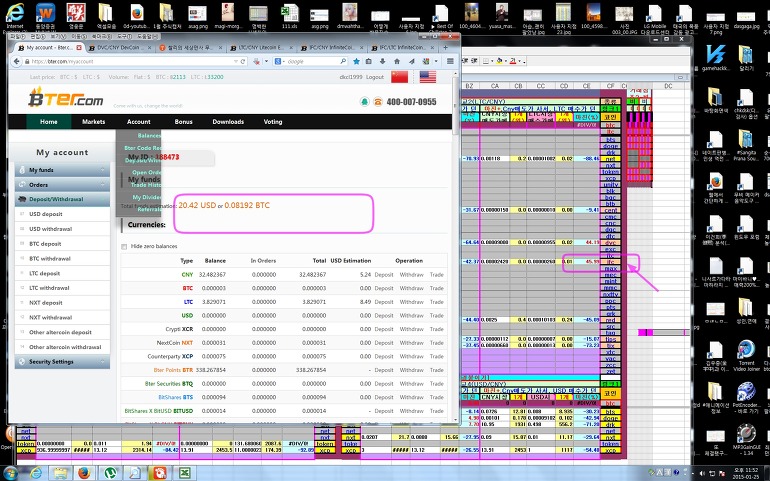This screenshot has height=481, width=770.
Task: Focus the Firefox URL address field
Action: point(129,61)
